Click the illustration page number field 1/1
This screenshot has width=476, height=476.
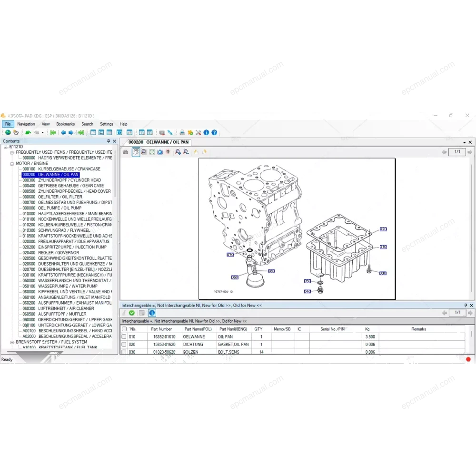(x=457, y=152)
